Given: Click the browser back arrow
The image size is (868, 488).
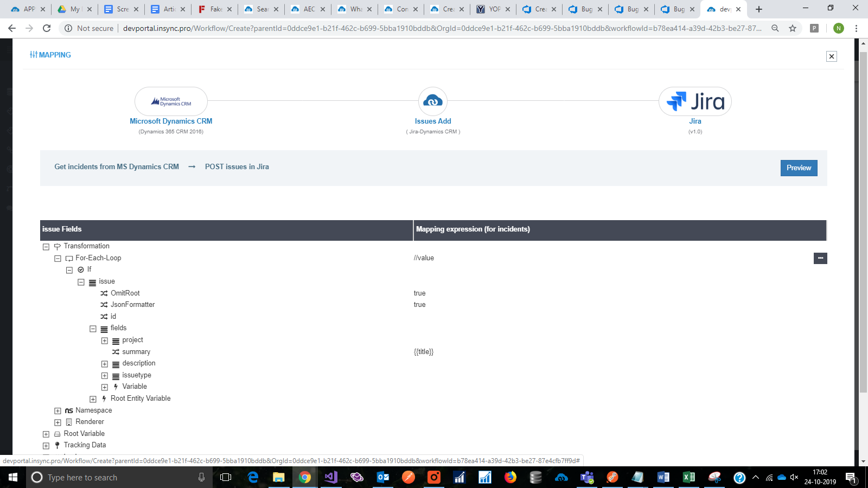Looking at the screenshot, I should pos(12,28).
